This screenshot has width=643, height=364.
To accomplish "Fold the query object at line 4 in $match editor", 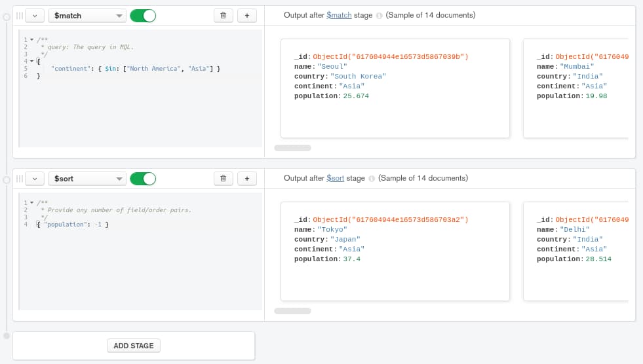I will [31, 62].
